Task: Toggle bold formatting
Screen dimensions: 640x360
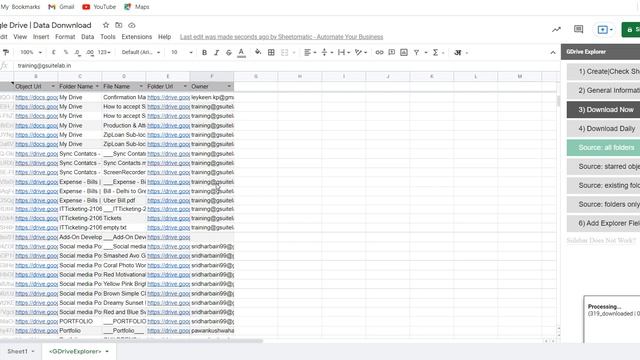Action: tap(204, 52)
